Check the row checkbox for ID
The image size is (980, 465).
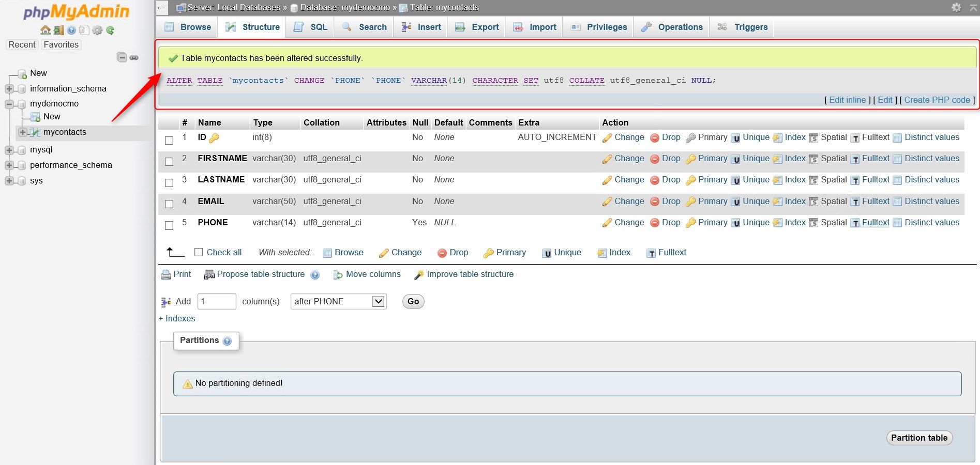[169, 140]
